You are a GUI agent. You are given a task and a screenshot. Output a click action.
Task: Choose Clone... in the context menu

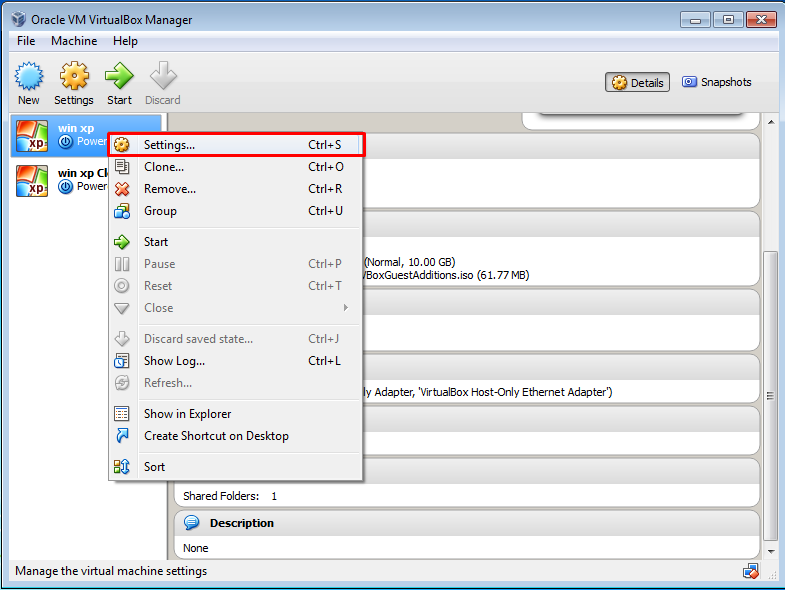[x=235, y=167]
